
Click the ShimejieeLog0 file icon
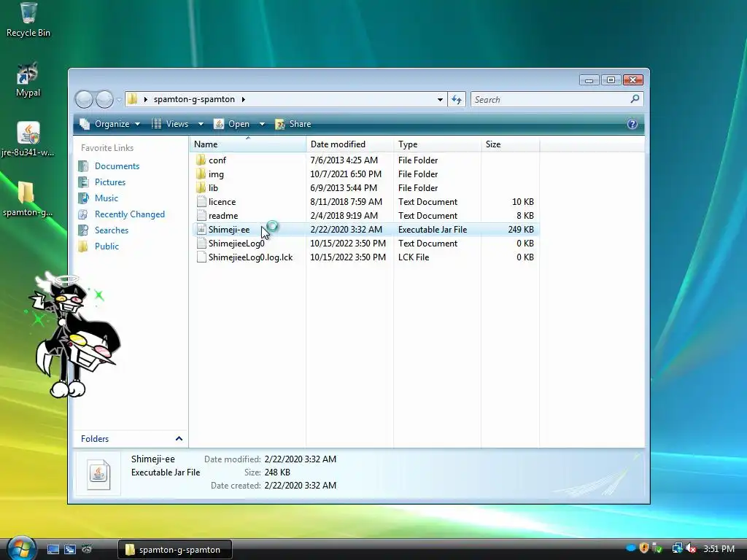[201, 243]
